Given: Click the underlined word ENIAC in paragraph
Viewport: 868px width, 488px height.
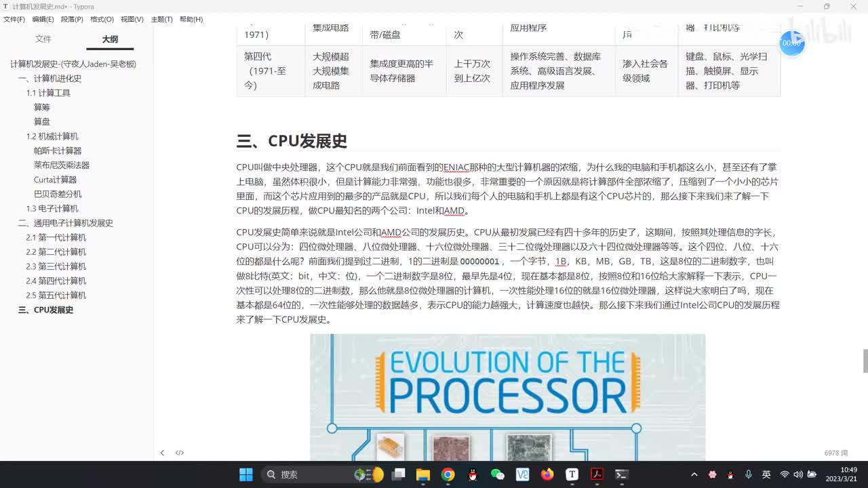Looking at the screenshot, I should pos(456,167).
